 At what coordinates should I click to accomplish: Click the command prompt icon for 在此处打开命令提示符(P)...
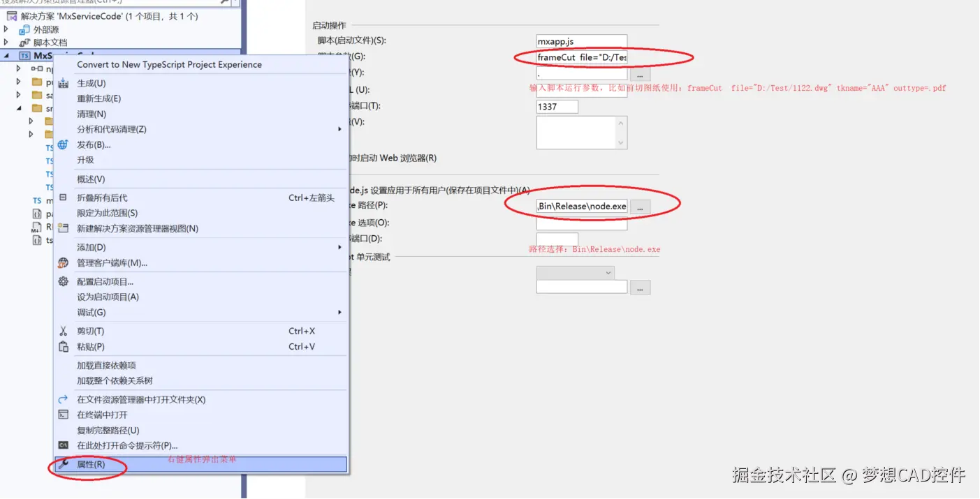(64, 446)
